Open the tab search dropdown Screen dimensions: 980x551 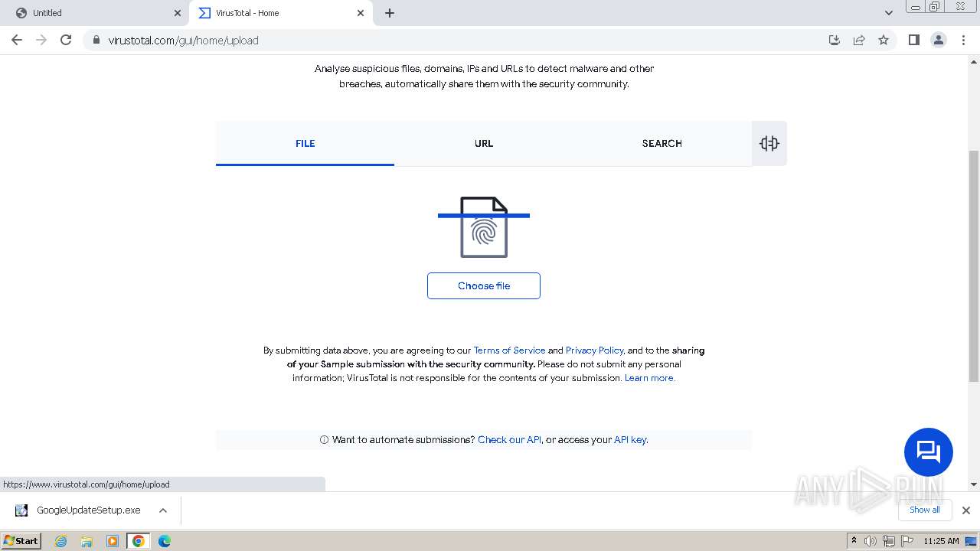[x=888, y=13]
